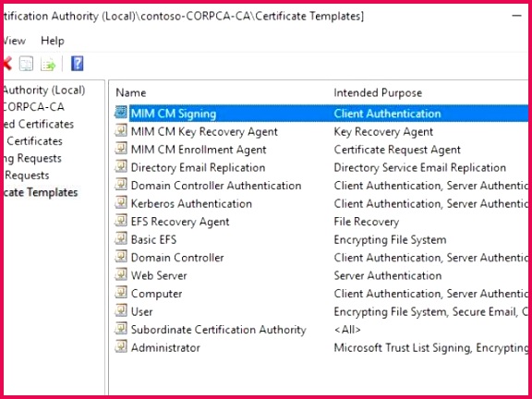Click the MIM CM Signing template icon

tap(121, 113)
